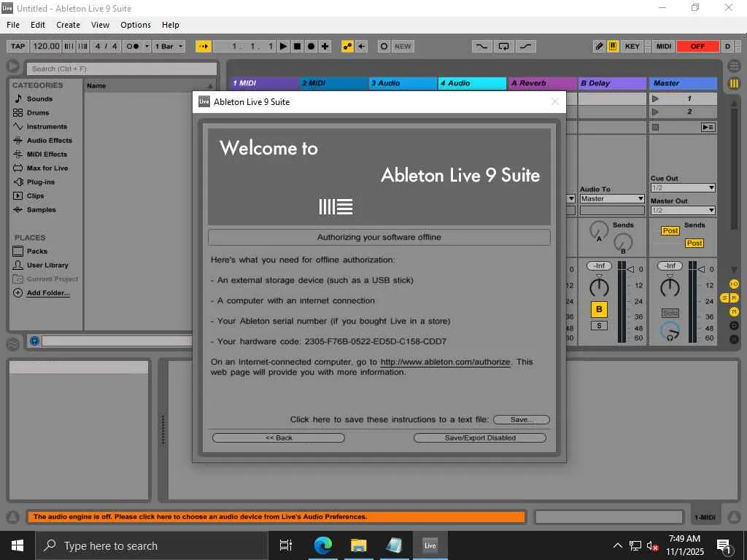Screen dimensions: 747x560
Task: Click the Punch-In switch
Action: (481, 46)
